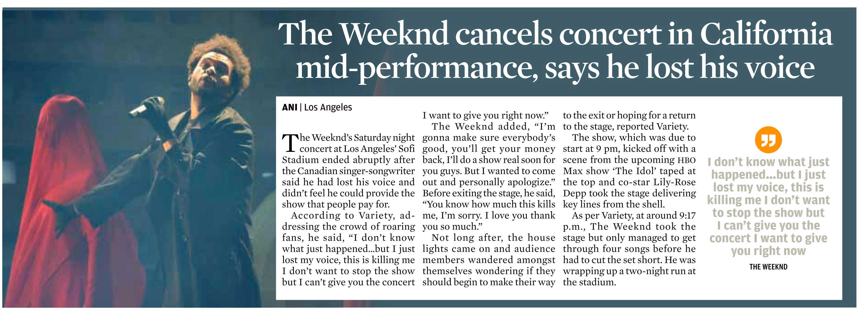Viewport: 868px width, 310px height.
Task: Click the photo of the singer with microphone
Action: 138,158
